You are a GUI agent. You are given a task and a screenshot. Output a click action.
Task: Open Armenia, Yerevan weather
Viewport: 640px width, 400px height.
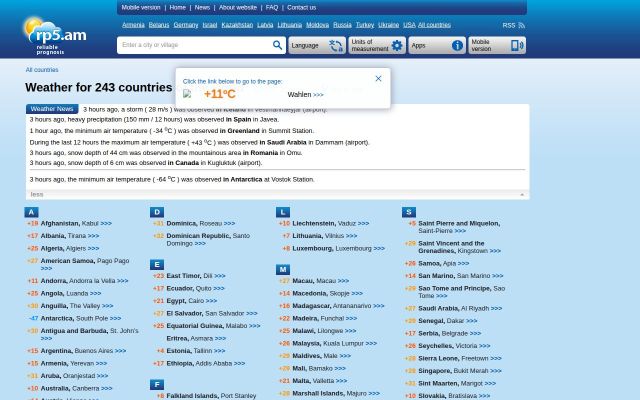coord(74,363)
